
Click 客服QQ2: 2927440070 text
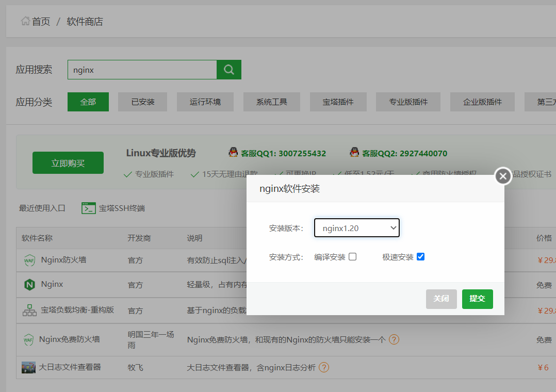click(x=404, y=153)
